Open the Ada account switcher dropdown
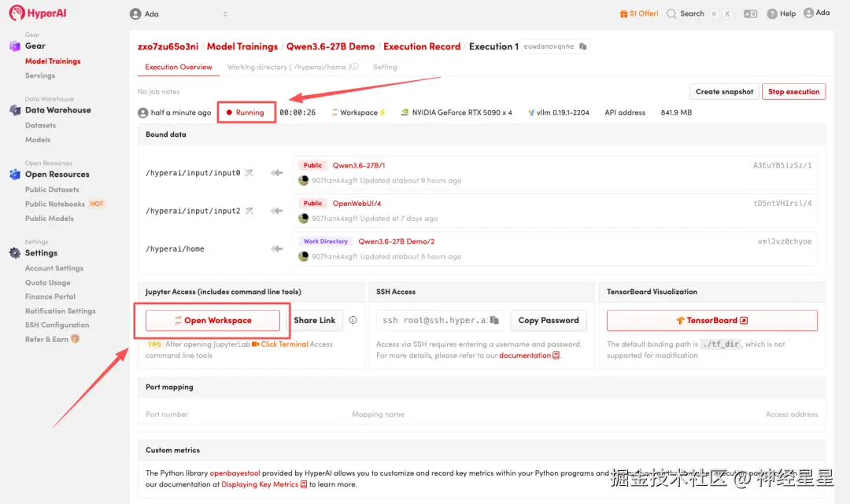The width and height of the screenshot is (850, 504). click(x=179, y=14)
